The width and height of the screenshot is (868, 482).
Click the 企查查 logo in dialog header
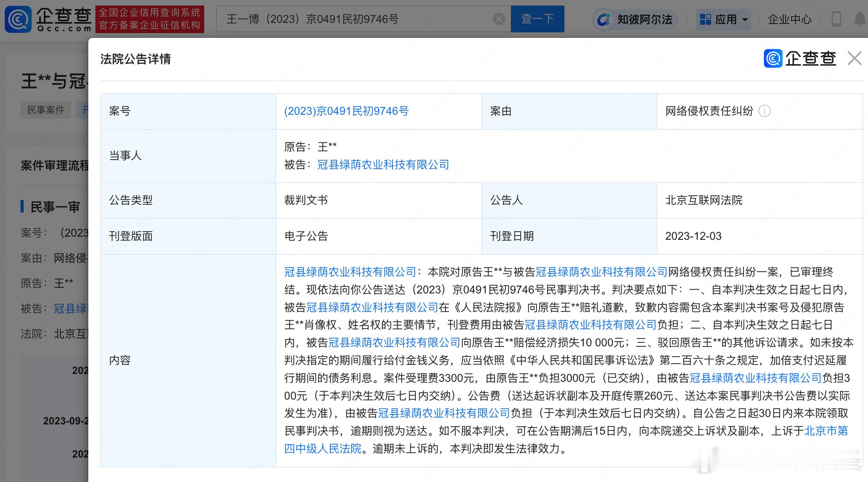pyautogui.click(x=800, y=58)
